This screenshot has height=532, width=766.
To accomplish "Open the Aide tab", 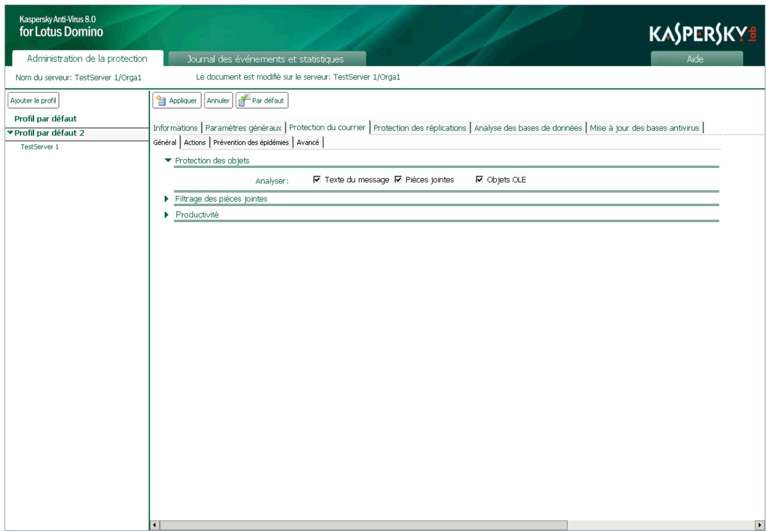I will [696, 59].
